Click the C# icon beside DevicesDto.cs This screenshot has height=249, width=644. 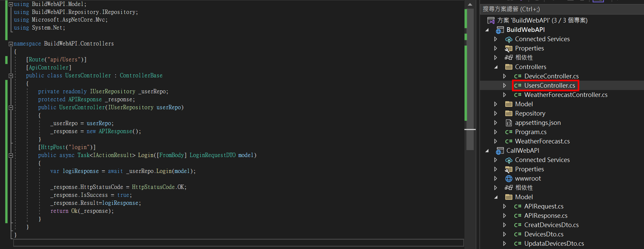pos(518,234)
